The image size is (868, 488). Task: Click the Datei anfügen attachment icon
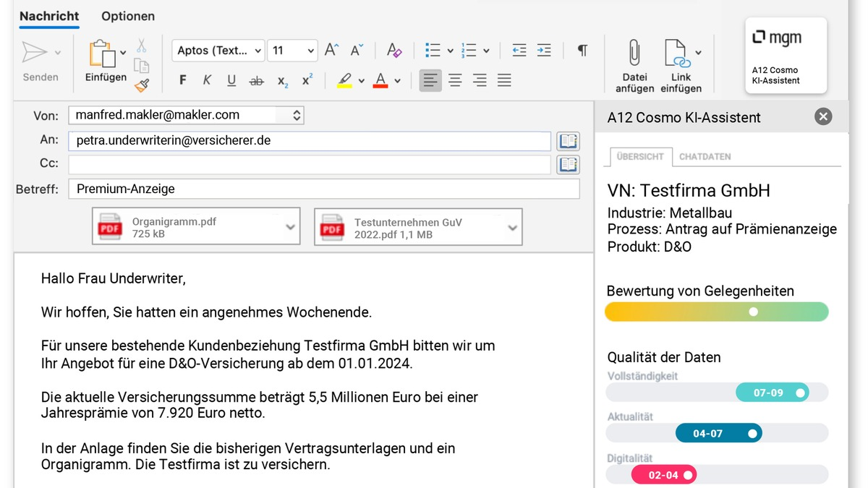[x=634, y=52]
